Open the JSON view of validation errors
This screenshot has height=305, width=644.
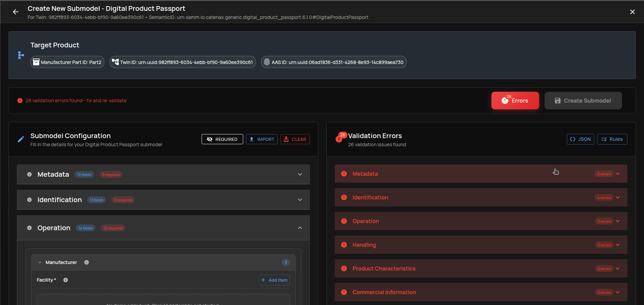click(x=580, y=139)
